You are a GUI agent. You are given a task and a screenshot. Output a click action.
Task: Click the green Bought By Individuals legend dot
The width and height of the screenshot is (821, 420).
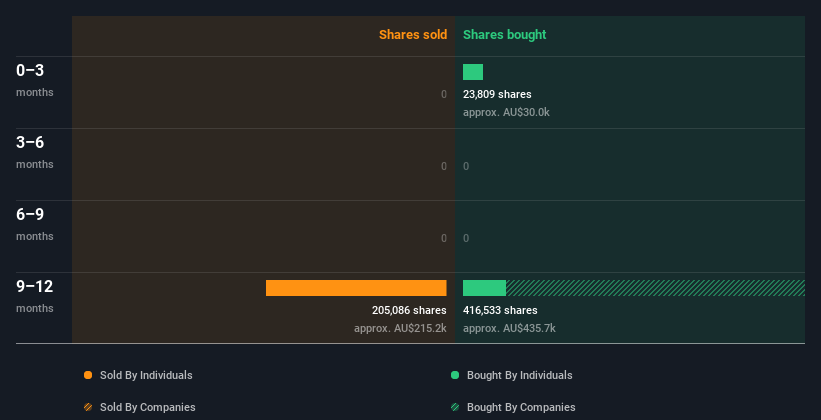pyautogui.click(x=455, y=375)
